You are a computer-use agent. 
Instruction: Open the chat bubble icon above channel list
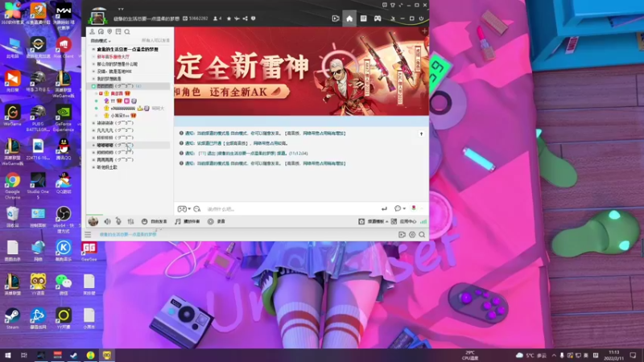point(101,31)
